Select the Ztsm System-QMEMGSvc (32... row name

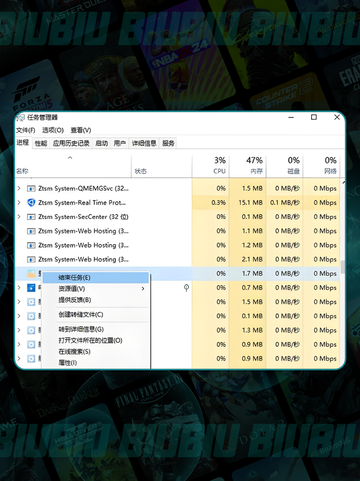(x=83, y=189)
